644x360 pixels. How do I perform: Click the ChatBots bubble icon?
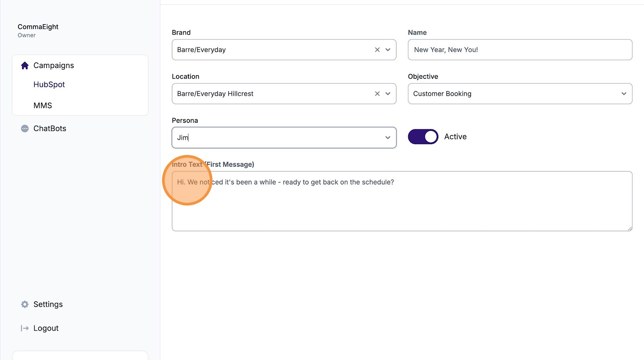[x=25, y=128]
